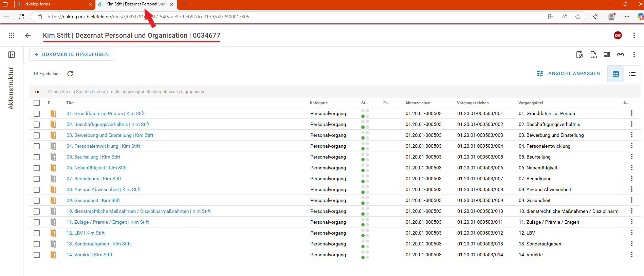This screenshot has width=644, height=276.
Task: Switch to the d.velop forms browser tab
Action: click(x=51, y=4)
